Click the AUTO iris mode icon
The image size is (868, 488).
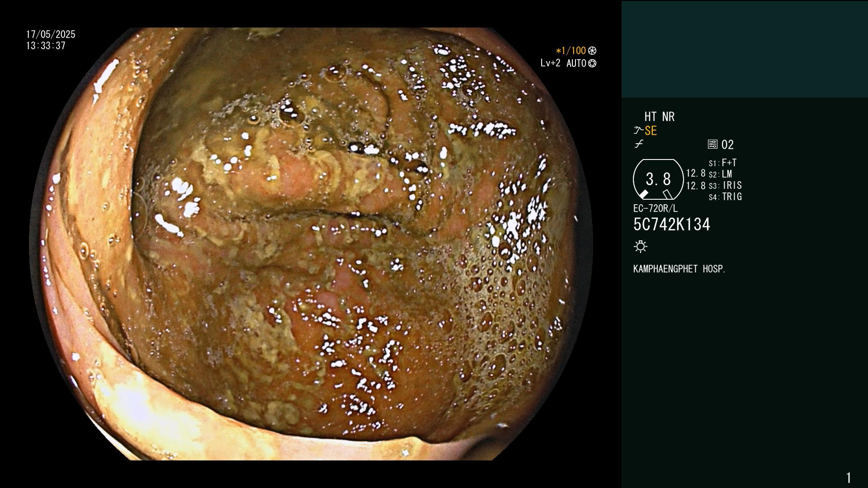click(592, 64)
